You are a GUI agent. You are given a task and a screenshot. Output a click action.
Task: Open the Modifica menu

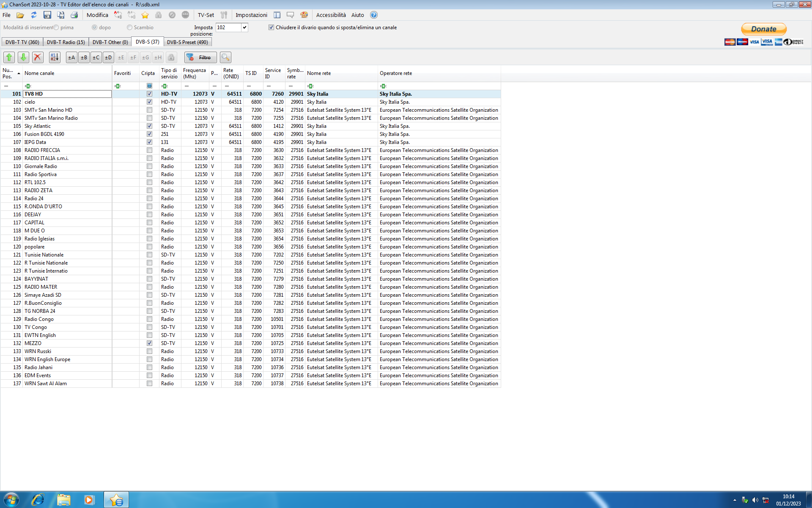97,15
